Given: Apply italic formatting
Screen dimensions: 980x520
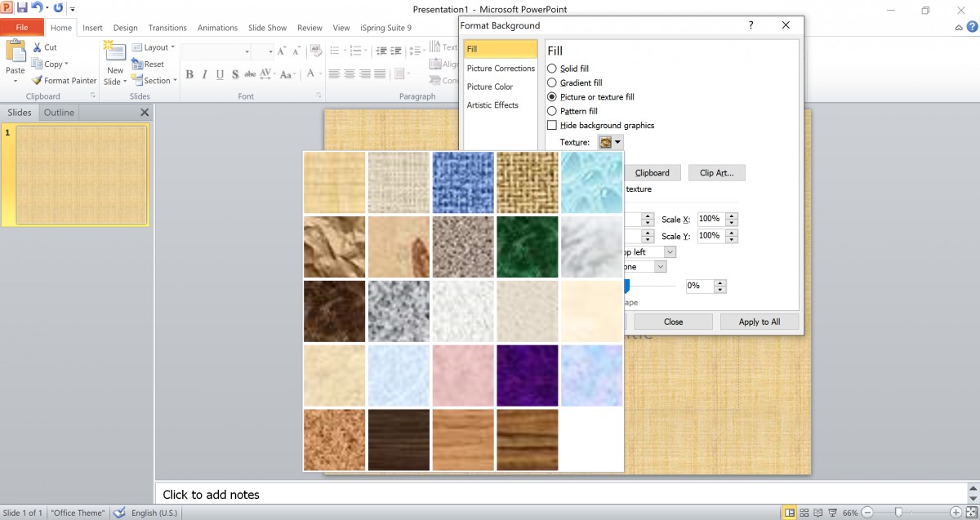Looking at the screenshot, I should [x=203, y=74].
